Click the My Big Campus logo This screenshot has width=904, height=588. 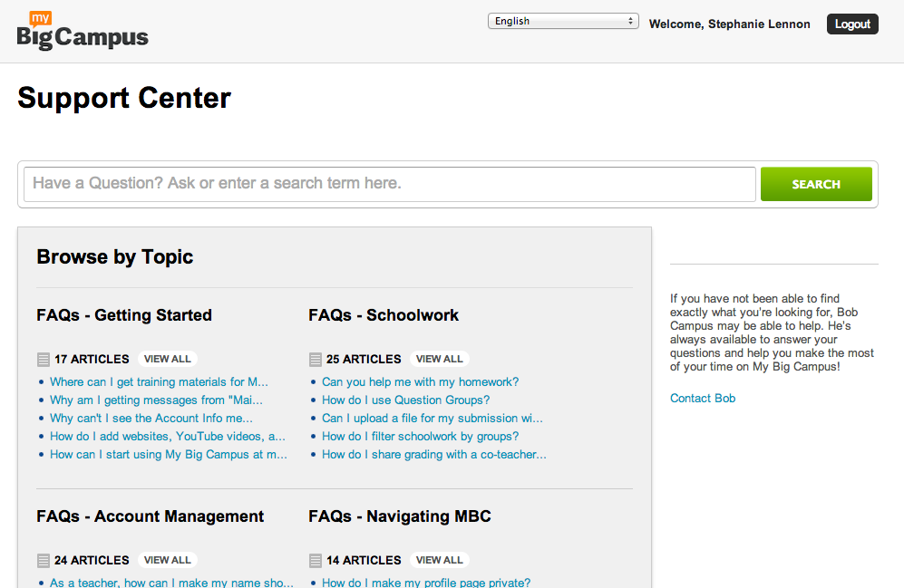(x=83, y=31)
